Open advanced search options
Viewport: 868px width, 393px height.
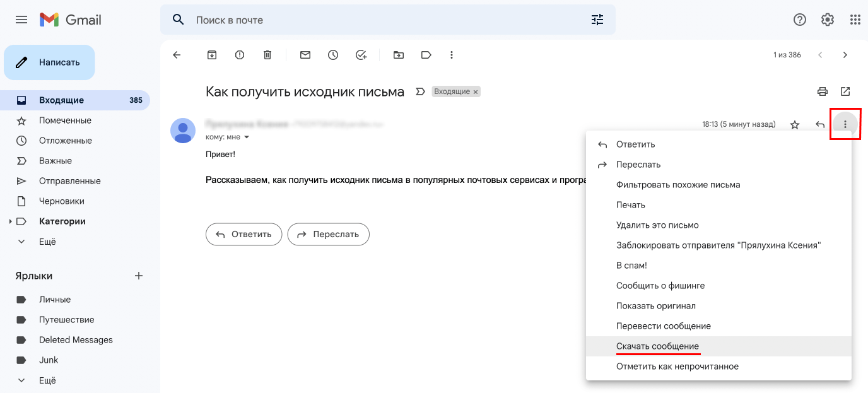click(597, 20)
